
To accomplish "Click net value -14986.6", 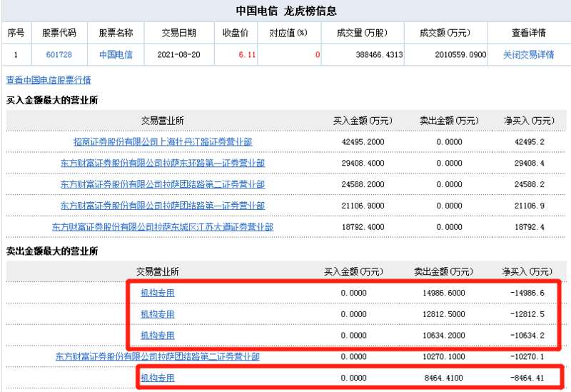I will 527,293.
